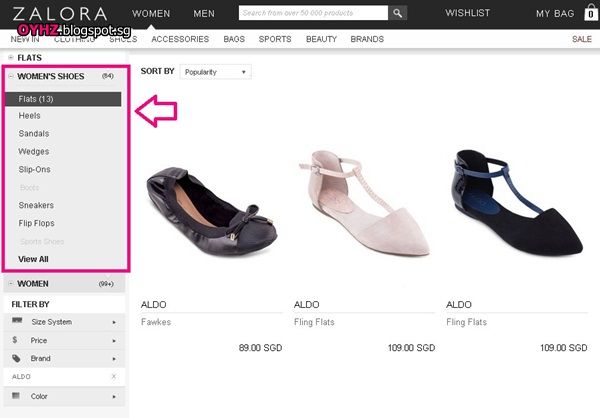Click View All shoe categories

33,259
